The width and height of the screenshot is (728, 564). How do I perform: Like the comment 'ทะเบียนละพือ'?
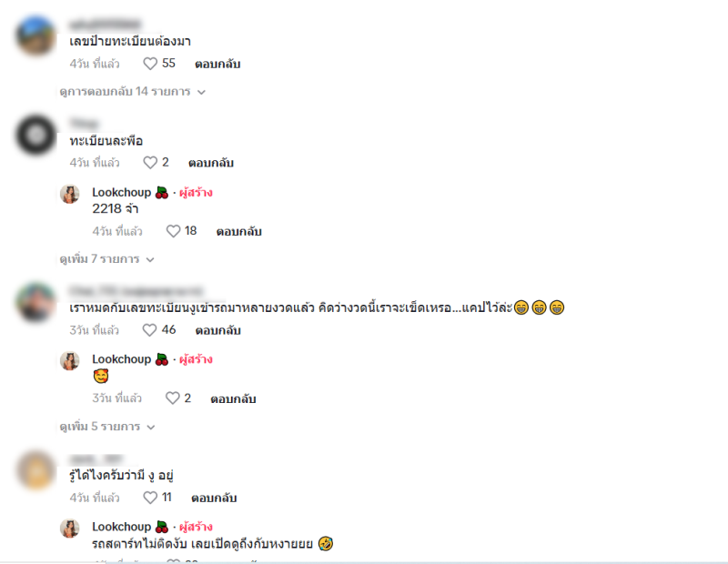click(150, 163)
